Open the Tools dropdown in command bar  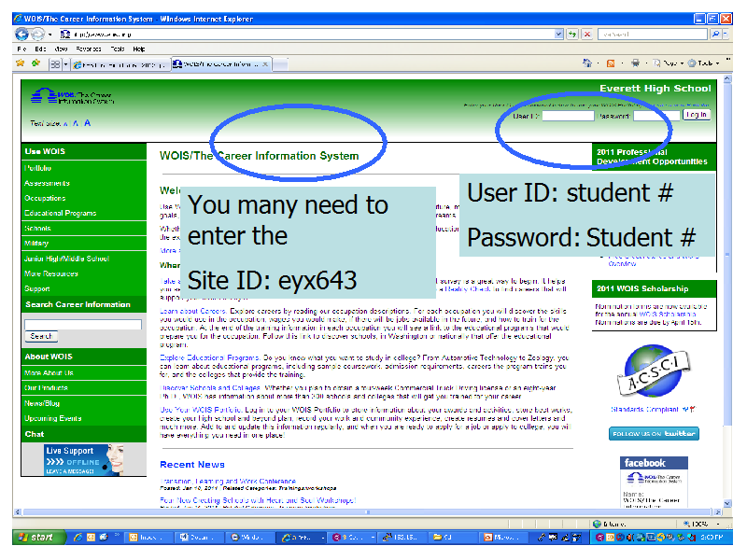coord(704,63)
